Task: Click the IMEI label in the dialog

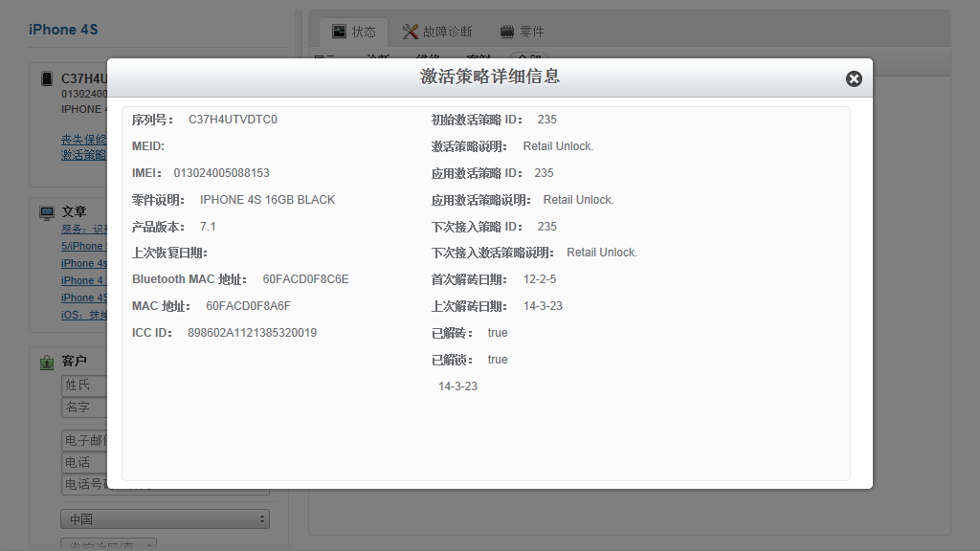Action: (x=146, y=173)
